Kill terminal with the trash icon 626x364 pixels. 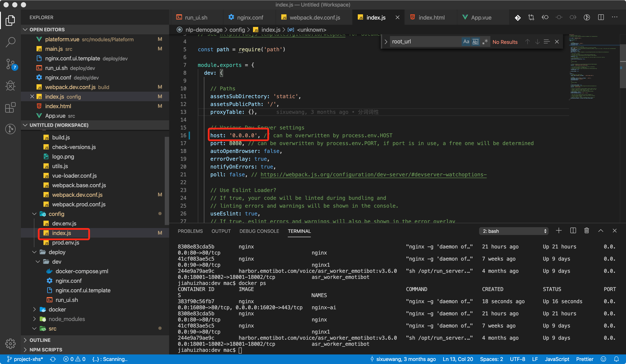pos(586,231)
